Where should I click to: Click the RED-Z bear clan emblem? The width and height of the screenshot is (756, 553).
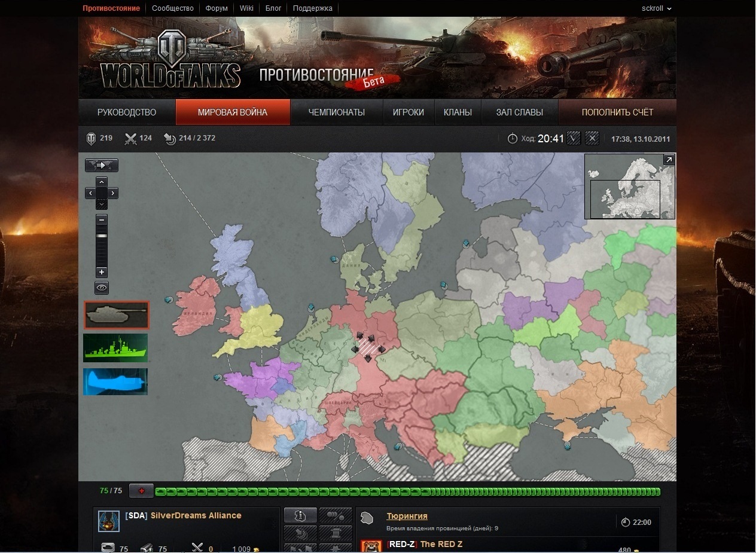coord(371,546)
